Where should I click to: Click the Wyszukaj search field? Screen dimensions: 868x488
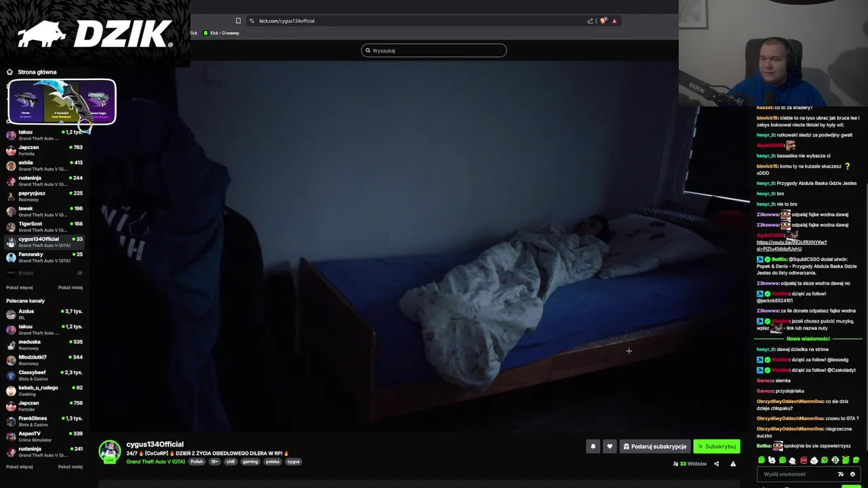(x=434, y=50)
